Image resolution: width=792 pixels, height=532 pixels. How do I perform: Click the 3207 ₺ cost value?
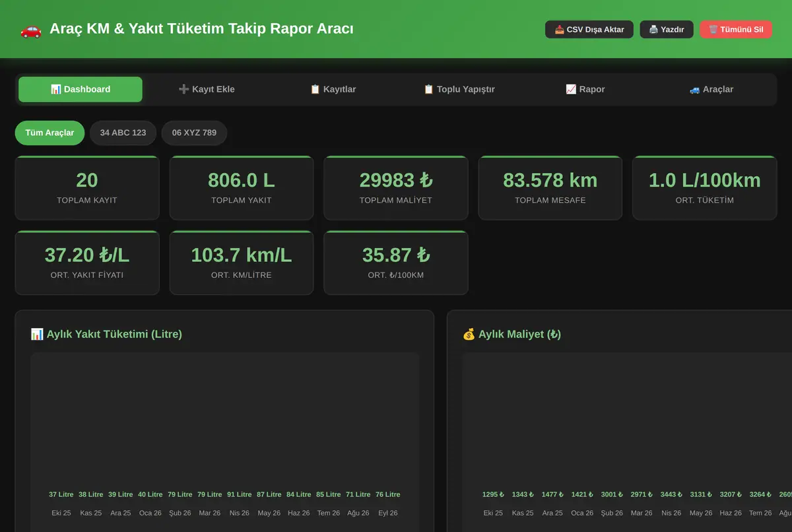point(731,494)
